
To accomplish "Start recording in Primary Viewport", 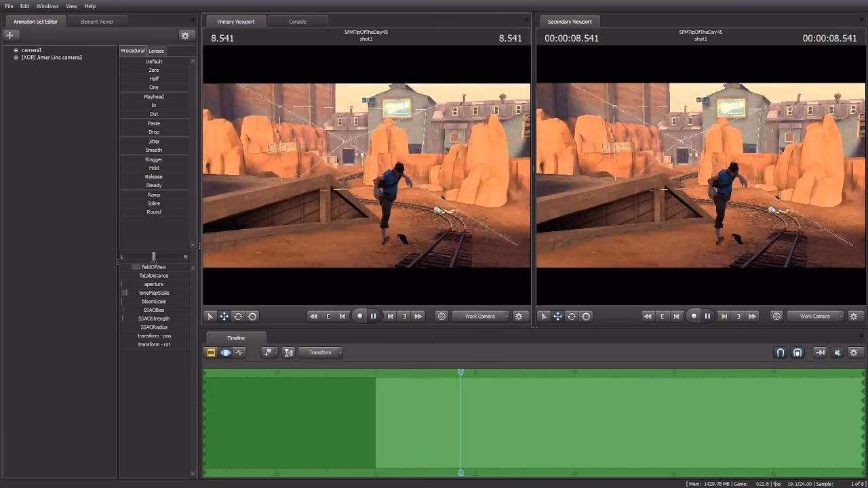I will pos(359,316).
